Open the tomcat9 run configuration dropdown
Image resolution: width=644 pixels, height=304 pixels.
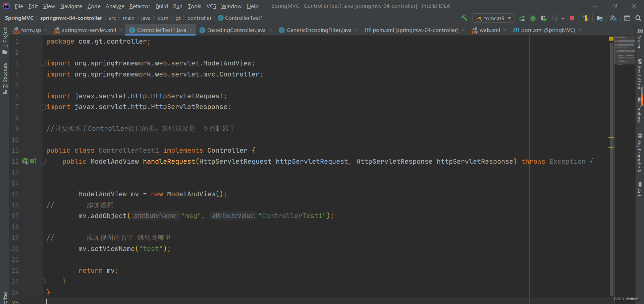[493, 18]
